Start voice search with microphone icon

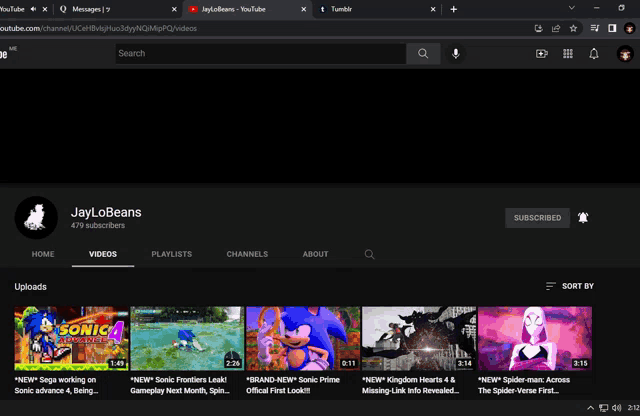pyautogui.click(x=456, y=53)
